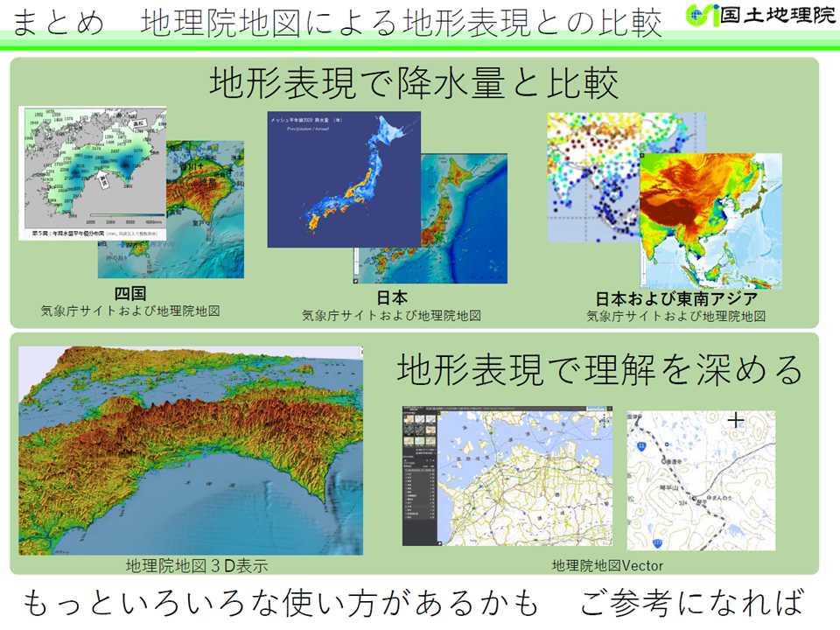Click the caption 気象庁サイトおよび地理院地図 under 四国
The image size is (840, 630).
tap(130, 311)
